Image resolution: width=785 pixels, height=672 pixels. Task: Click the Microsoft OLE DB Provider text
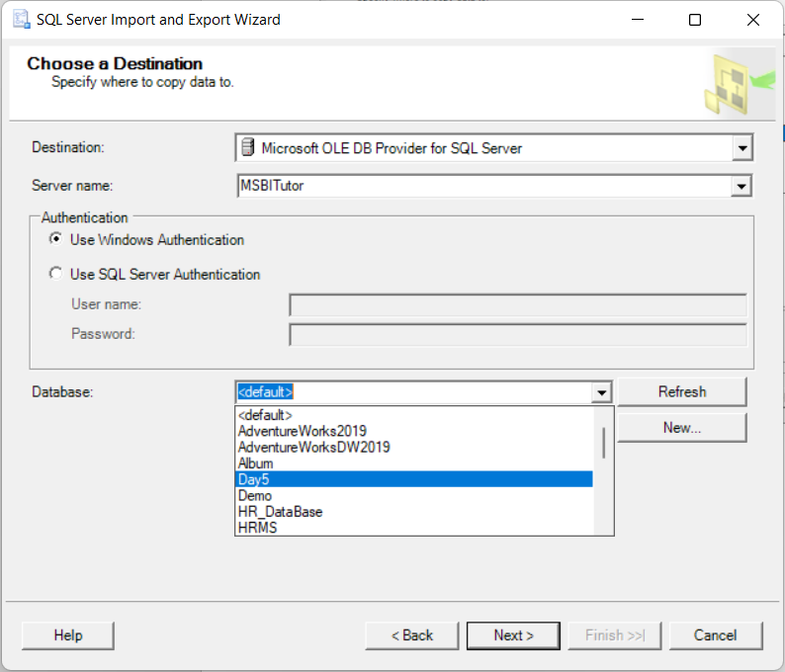tap(392, 148)
